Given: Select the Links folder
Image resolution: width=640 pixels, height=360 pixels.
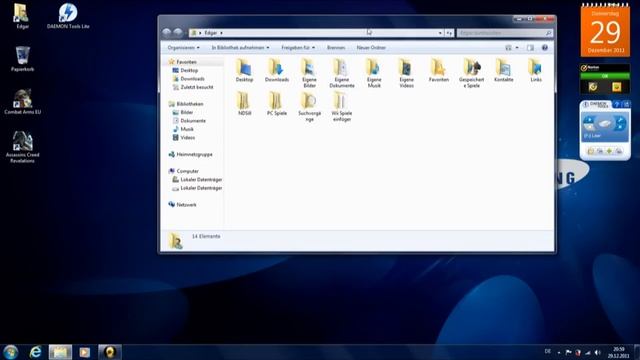Looking at the screenshot, I should (x=536, y=70).
